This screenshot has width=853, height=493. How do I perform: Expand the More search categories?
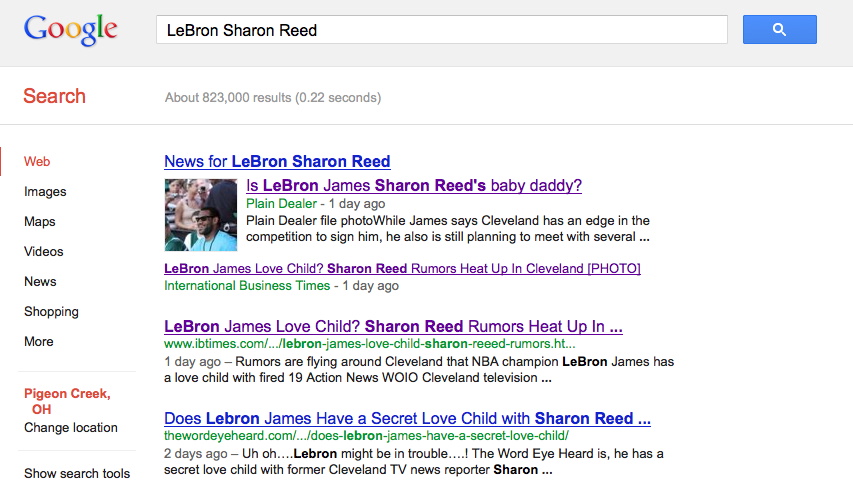click(x=39, y=341)
